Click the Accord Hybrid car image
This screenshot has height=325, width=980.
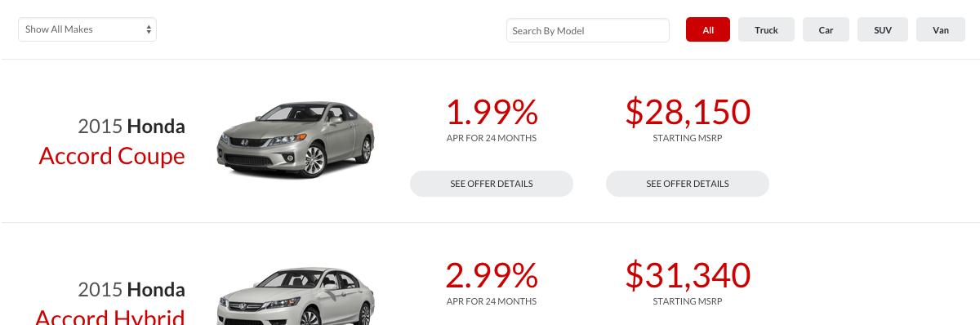(296, 296)
